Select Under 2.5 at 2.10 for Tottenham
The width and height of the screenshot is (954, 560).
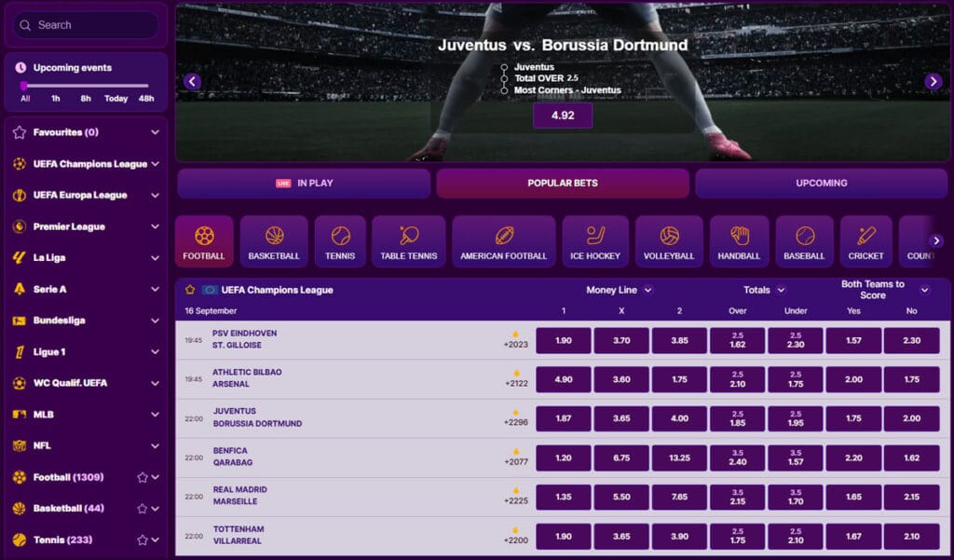pyautogui.click(x=796, y=537)
